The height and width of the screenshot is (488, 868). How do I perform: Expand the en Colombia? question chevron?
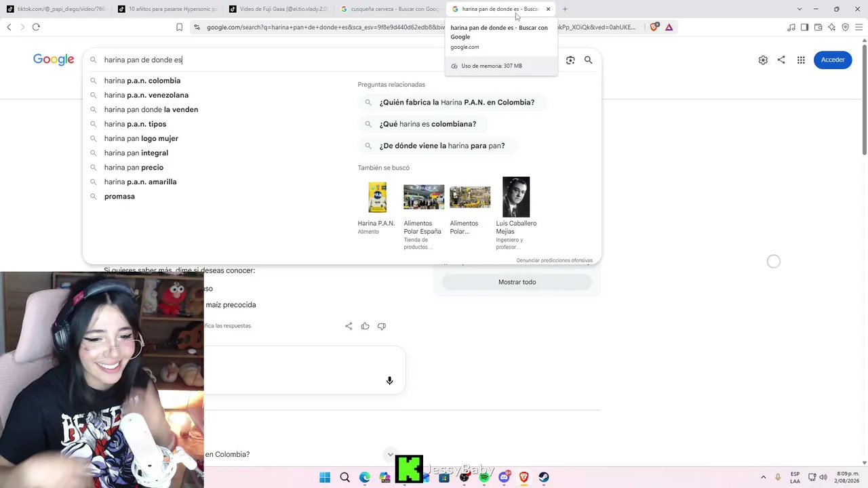pyautogui.click(x=390, y=454)
